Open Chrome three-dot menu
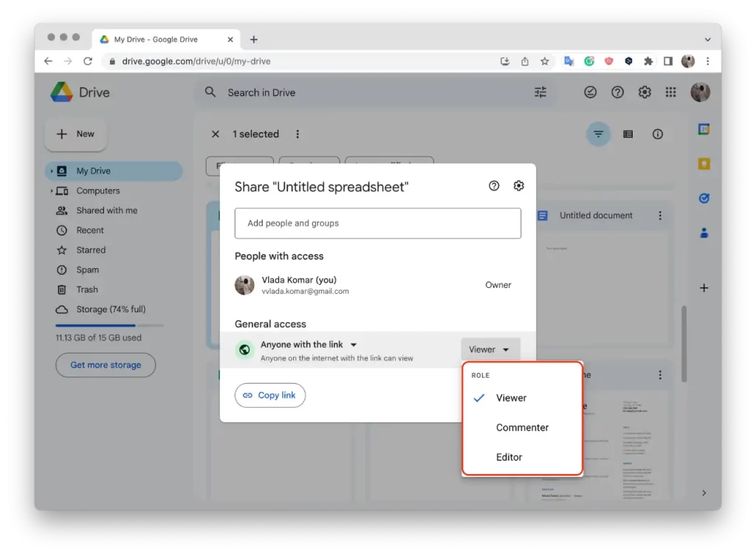756x556 pixels. 708,61
